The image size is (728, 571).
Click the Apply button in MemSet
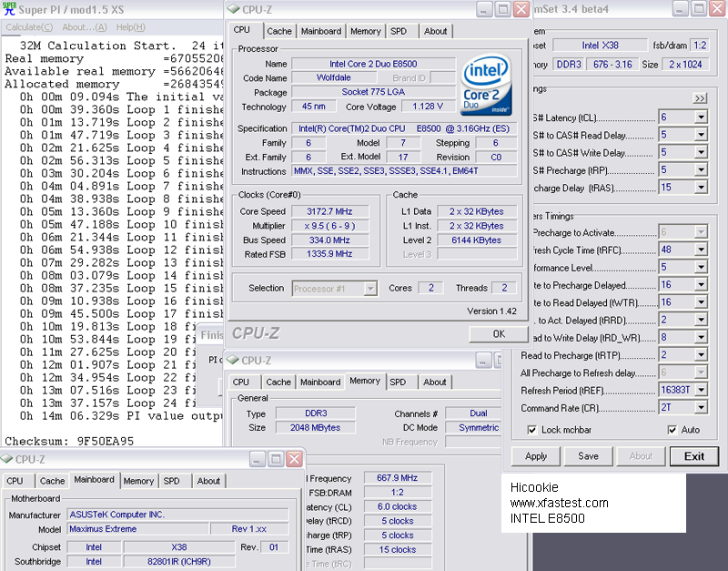coord(536,456)
